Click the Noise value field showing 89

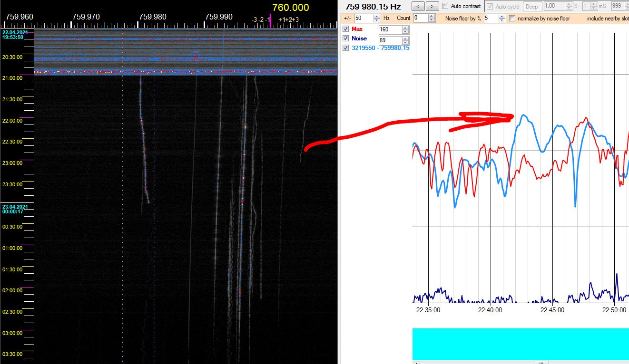[x=390, y=40]
